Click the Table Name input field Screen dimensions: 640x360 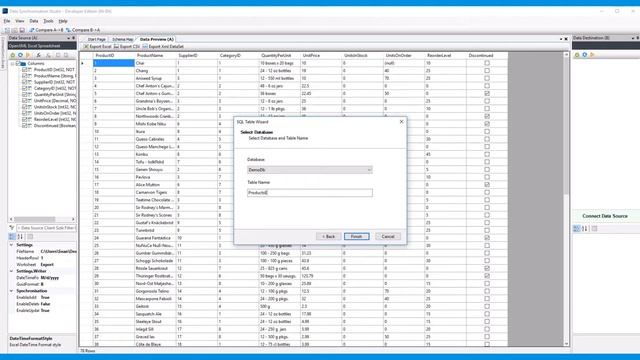(310, 193)
